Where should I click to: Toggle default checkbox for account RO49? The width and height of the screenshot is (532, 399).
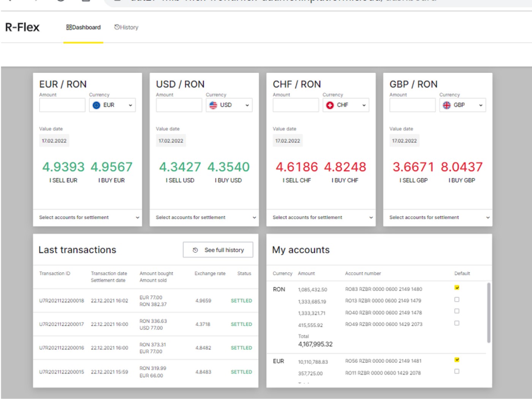pyautogui.click(x=456, y=323)
